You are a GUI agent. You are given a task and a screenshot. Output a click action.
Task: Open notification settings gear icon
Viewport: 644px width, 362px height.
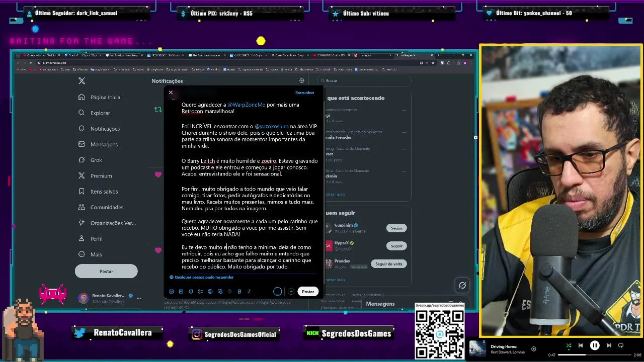[302, 80]
